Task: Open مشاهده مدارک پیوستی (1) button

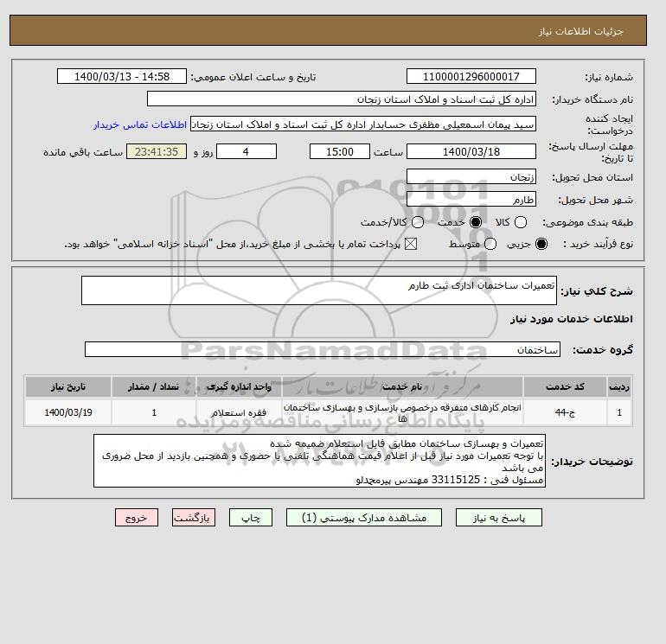Action: tap(364, 518)
